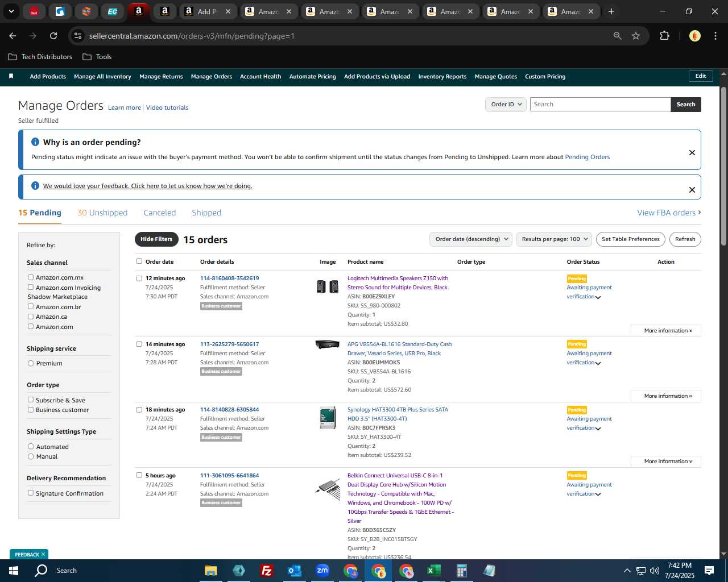Viewport: 728px width, 582px height.
Task: Select order 114-8160408-3542619 checkbox
Action: pos(139,278)
